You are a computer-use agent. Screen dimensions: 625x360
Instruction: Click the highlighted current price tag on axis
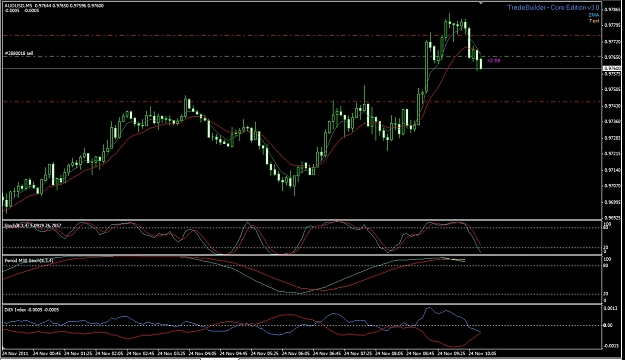click(612, 69)
